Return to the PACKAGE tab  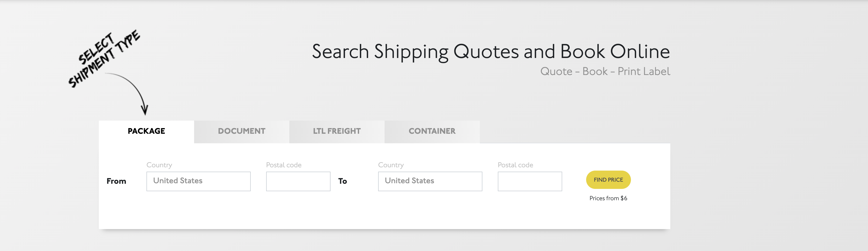[x=146, y=131]
